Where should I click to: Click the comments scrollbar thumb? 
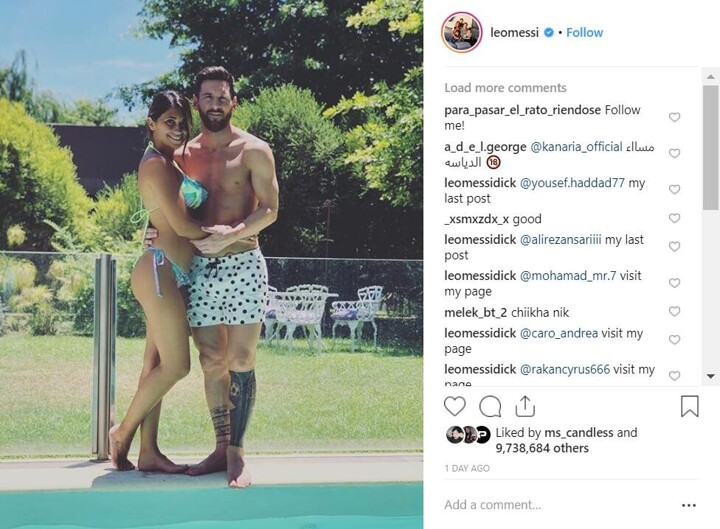click(x=710, y=147)
